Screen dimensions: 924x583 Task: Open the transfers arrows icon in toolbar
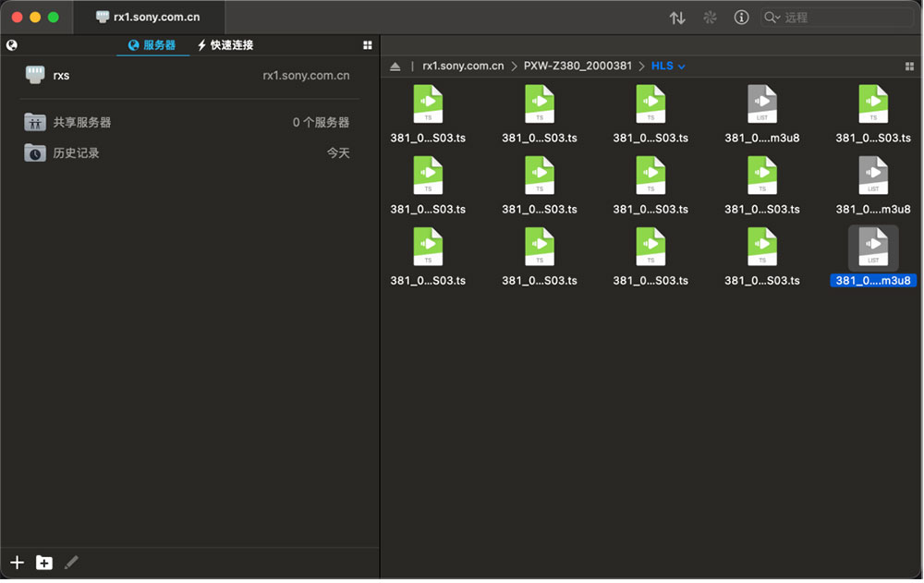click(x=677, y=18)
